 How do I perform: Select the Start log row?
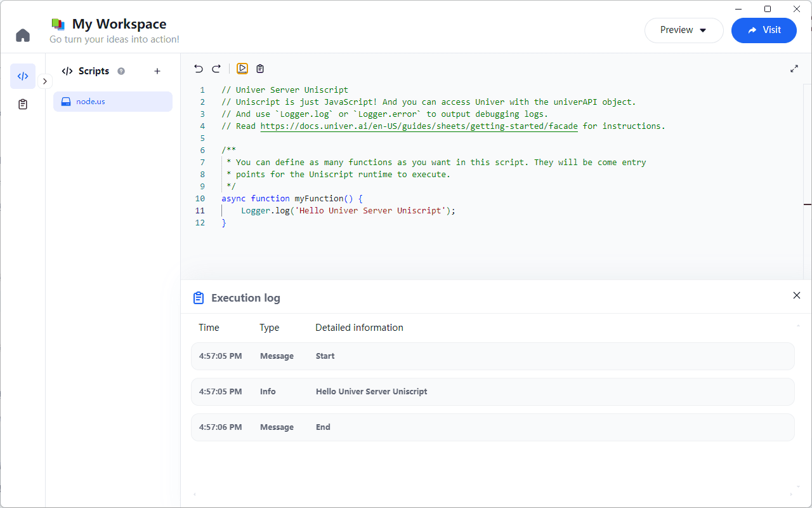(x=492, y=356)
